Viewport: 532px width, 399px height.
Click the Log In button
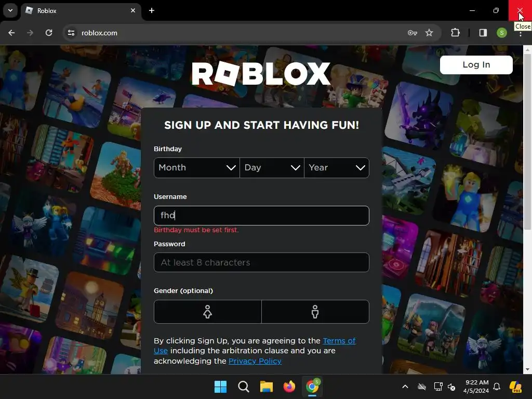[x=476, y=65]
